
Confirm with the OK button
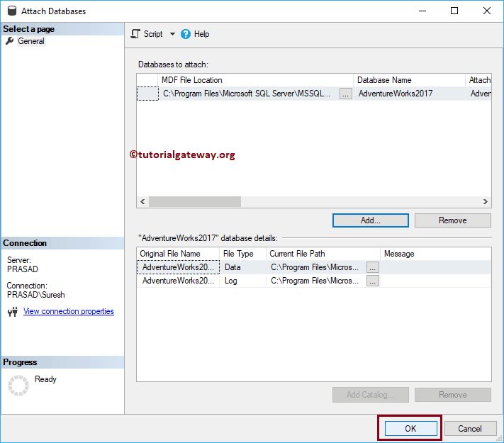coord(410,428)
